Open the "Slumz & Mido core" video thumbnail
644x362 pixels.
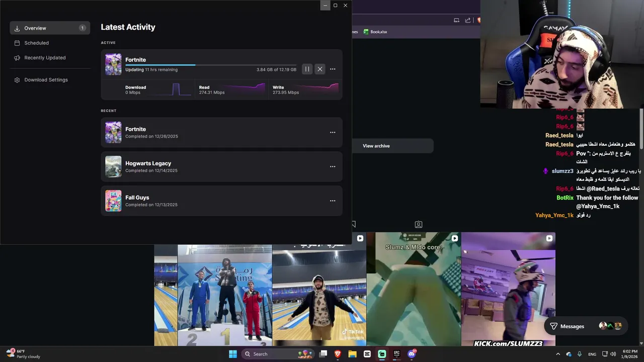[414, 289]
